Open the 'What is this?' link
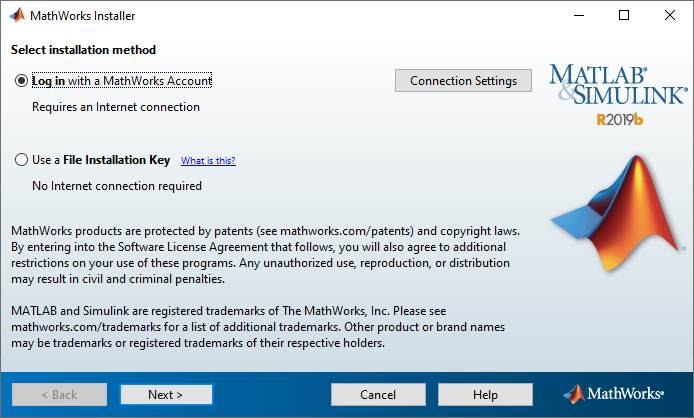Viewport: 694px width, 418px height. [x=208, y=160]
